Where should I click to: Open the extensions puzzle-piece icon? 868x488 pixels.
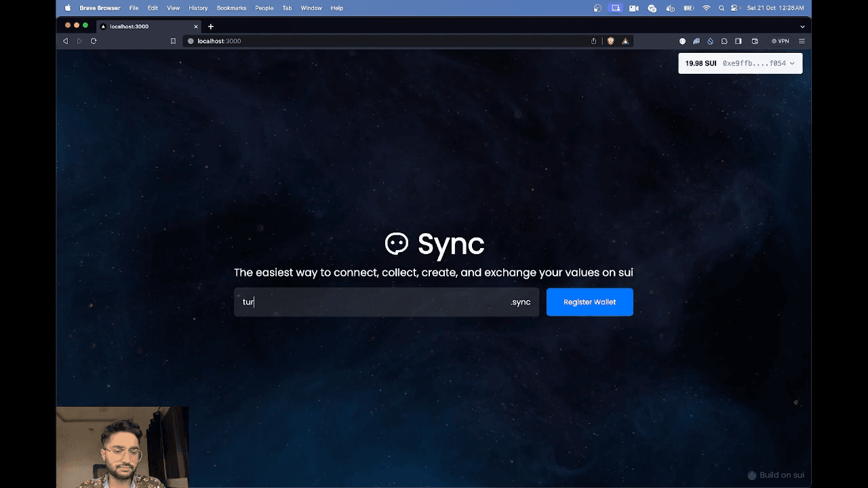click(x=724, y=41)
